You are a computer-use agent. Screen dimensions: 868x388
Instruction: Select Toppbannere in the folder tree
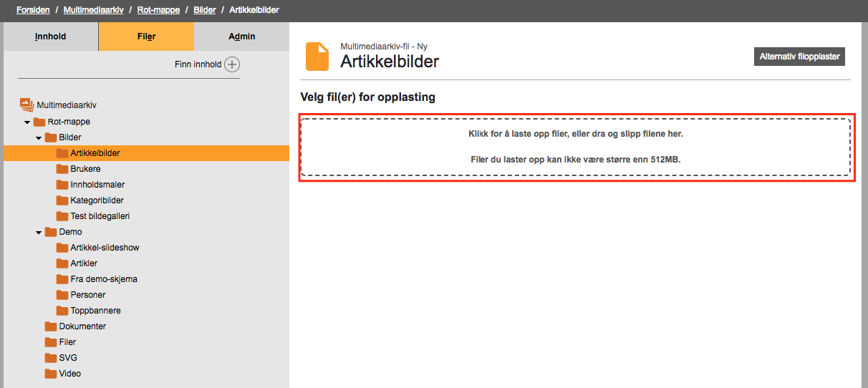click(96, 311)
